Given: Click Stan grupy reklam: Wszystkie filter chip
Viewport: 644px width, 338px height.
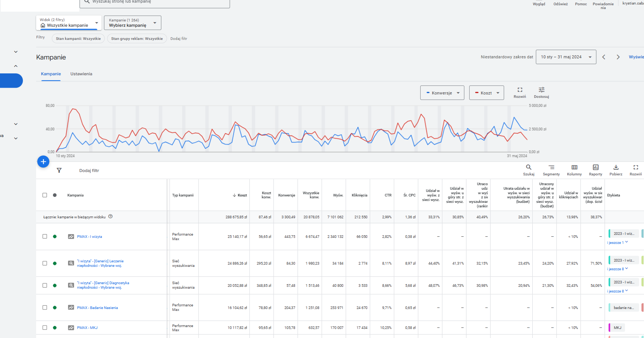Looking at the screenshot, I should pyautogui.click(x=137, y=38).
